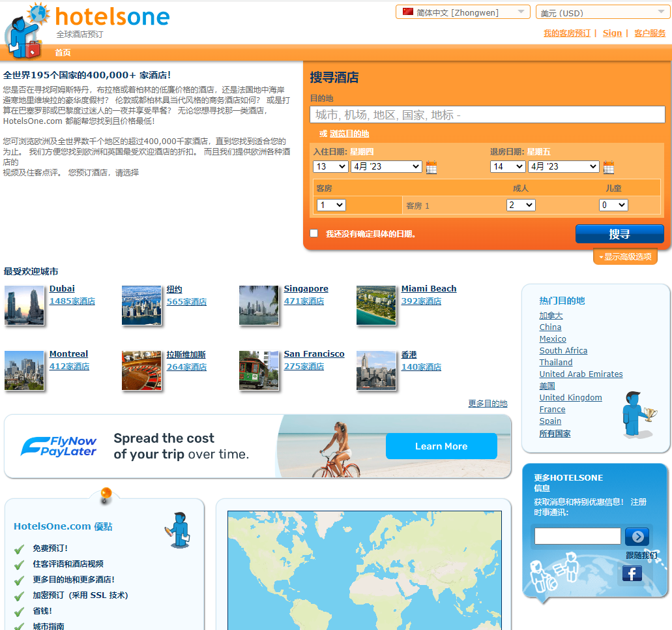Show advanced options under the search box

pos(625,257)
